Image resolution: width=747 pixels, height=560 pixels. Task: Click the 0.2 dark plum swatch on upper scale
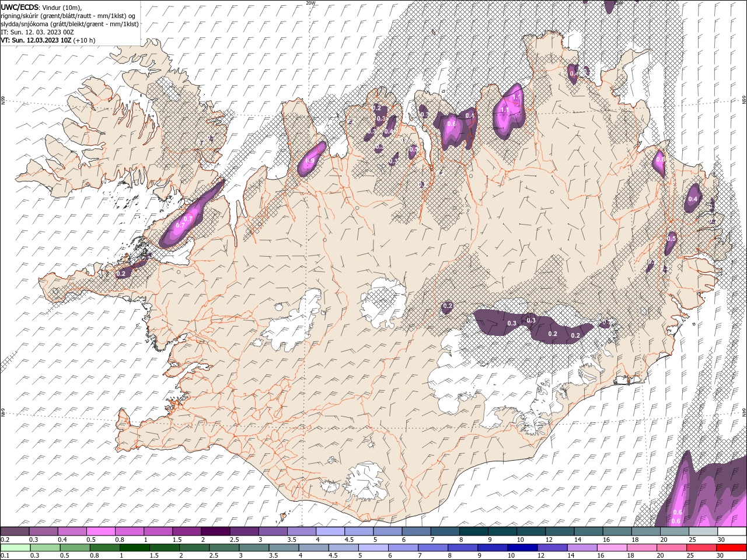coord(15,531)
